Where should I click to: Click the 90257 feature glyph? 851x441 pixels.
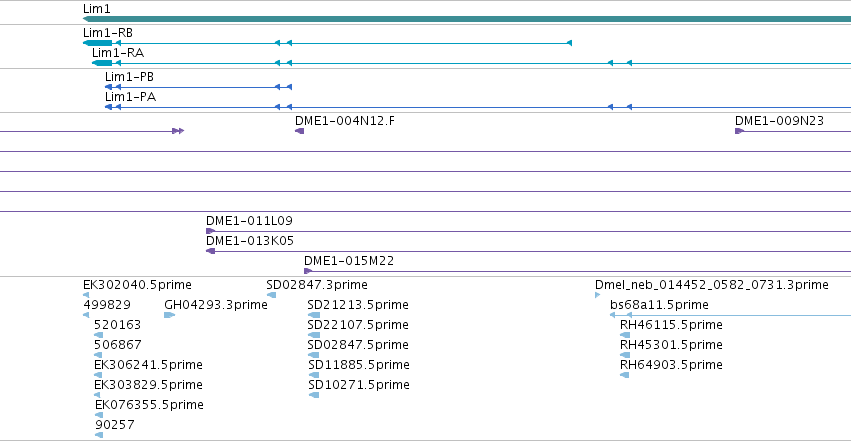coord(99,436)
